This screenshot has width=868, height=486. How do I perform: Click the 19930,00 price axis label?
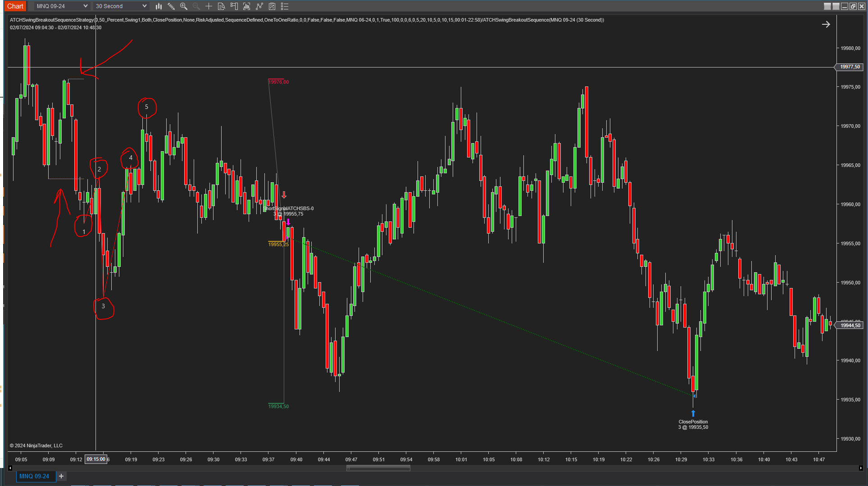coord(850,439)
